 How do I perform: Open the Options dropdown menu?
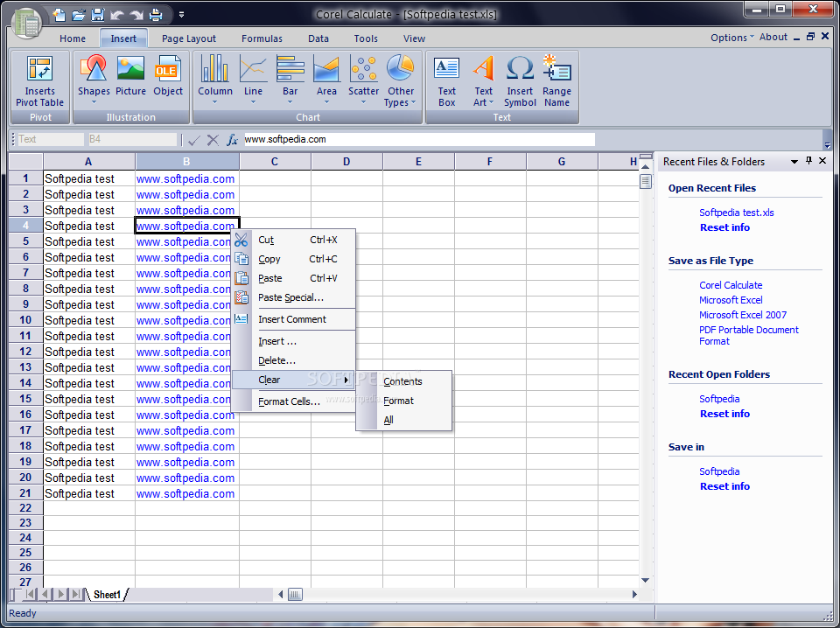pyautogui.click(x=731, y=37)
